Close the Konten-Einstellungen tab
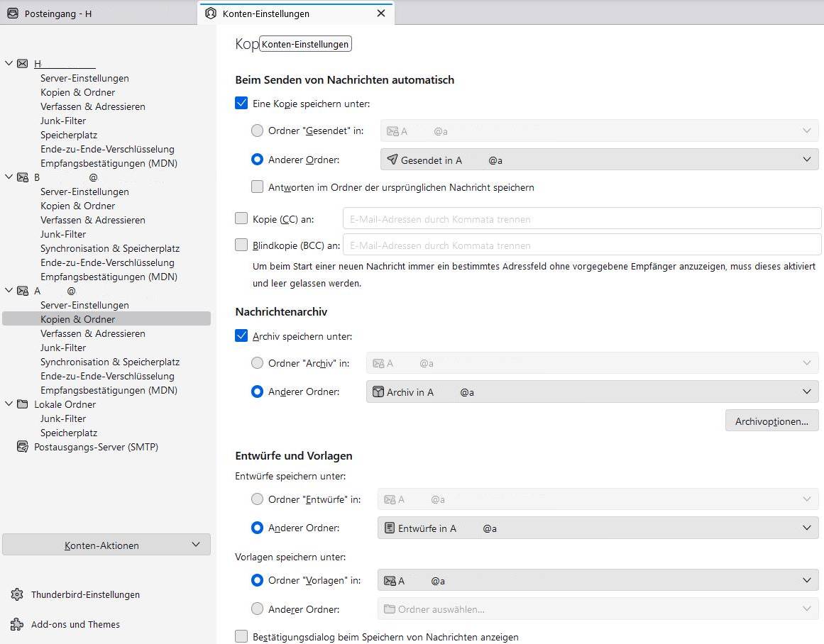The height and width of the screenshot is (644, 824). (x=382, y=13)
